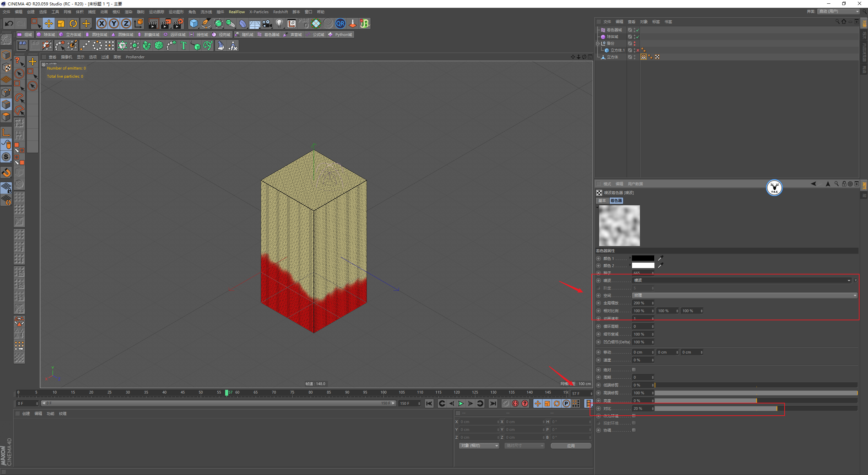Click the noise shader preview thumbnail
Image resolution: width=868 pixels, height=475 pixels.
pos(619,226)
